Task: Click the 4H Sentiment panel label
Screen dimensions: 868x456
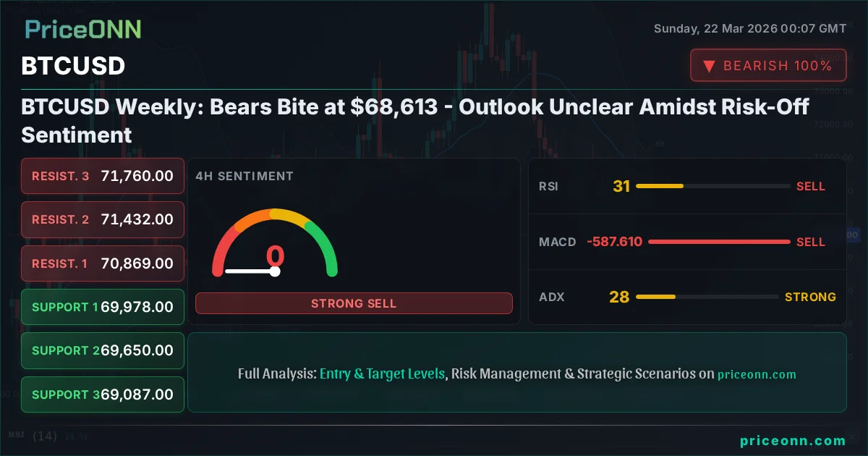Action: click(x=244, y=176)
